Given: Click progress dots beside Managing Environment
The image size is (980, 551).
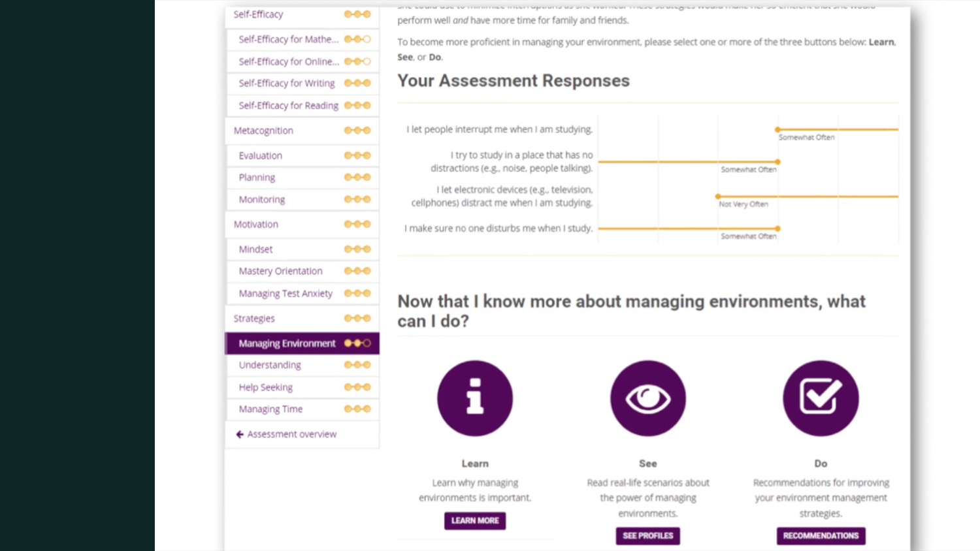Looking at the screenshot, I should (x=357, y=343).
